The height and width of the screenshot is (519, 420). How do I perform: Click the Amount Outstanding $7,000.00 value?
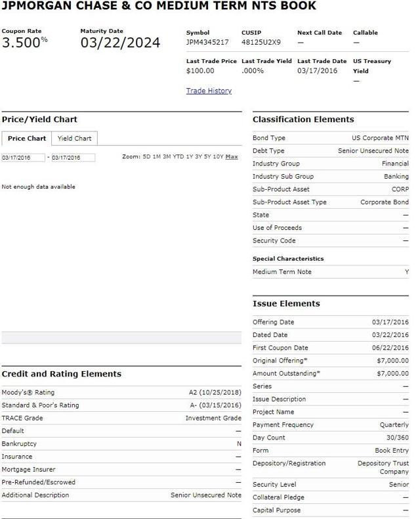(x=393, y=374)
